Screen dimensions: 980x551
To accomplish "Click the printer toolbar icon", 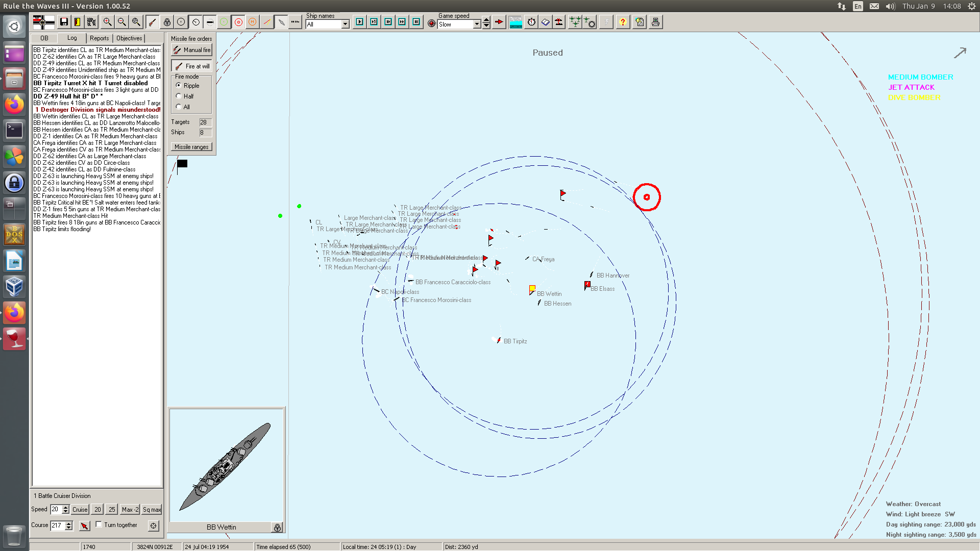I will (655, 22).
